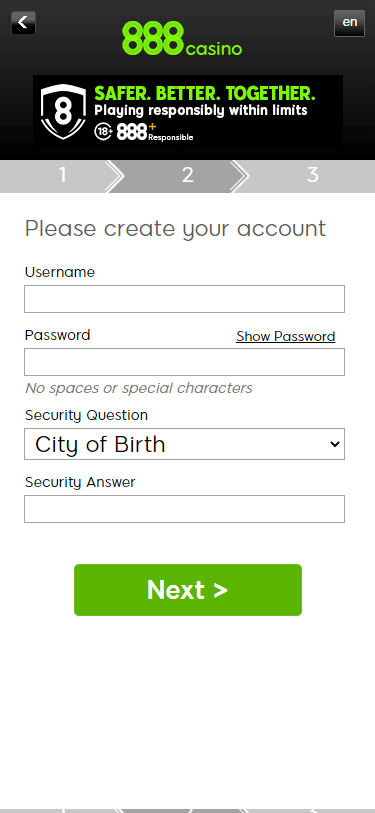The image size is (375, 813).
Task: Click the 'Security Question' label
Action: click(x=86, y=415)
